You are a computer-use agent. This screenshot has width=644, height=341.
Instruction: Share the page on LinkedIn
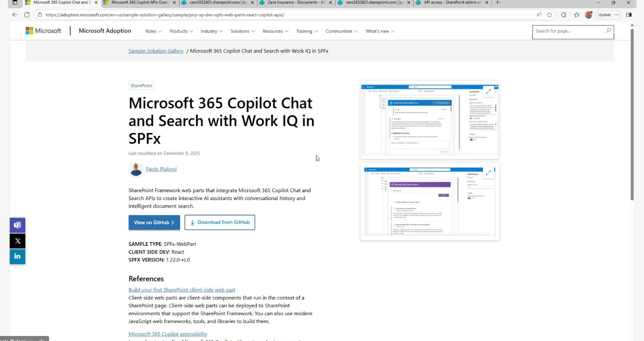click(x=17, y=256)
